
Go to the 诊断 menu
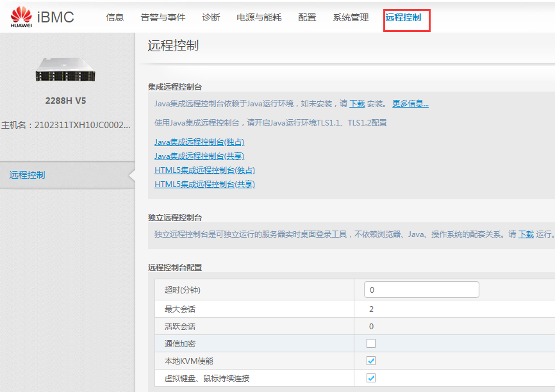(x=211, y=17)
